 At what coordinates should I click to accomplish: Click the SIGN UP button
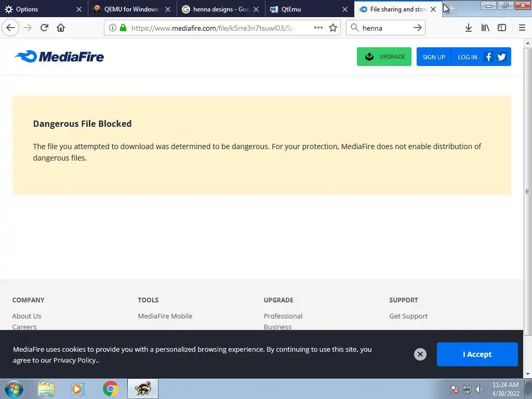(x=434, y=57)
